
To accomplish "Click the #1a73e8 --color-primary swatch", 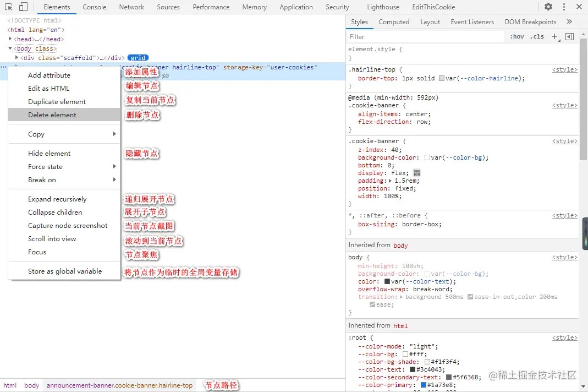I will click(x=424, y=385).
